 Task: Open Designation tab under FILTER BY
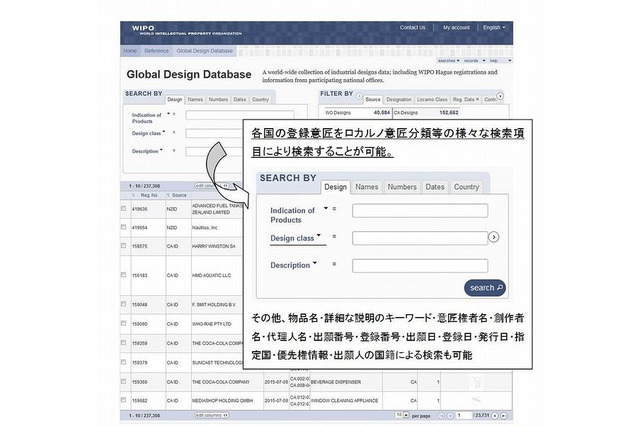click(399, 99)
